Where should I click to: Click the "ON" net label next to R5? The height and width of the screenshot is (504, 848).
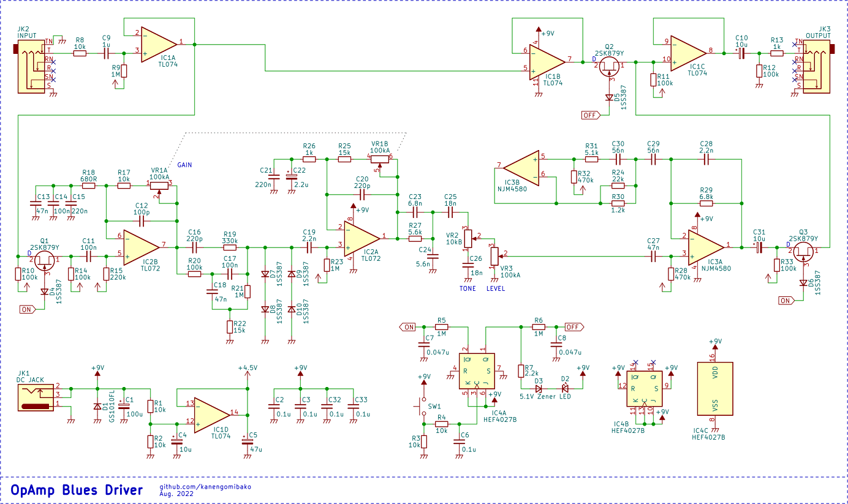(x=408, y=327)
